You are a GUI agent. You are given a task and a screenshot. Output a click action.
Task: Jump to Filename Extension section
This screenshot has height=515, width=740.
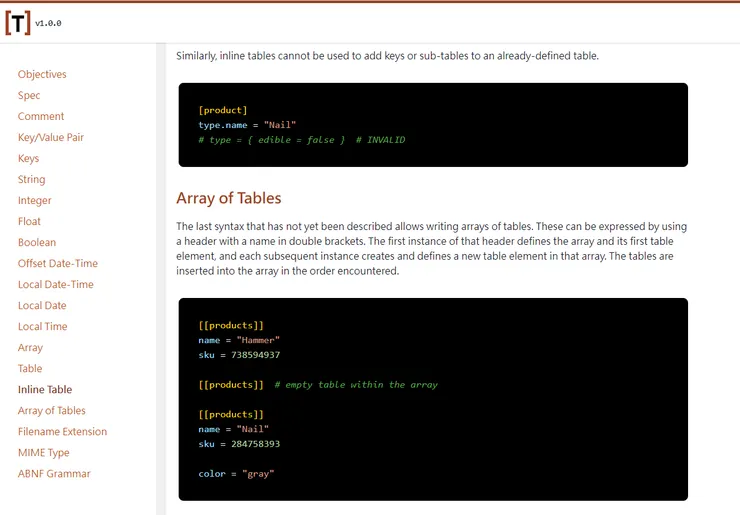pos(62,431)
